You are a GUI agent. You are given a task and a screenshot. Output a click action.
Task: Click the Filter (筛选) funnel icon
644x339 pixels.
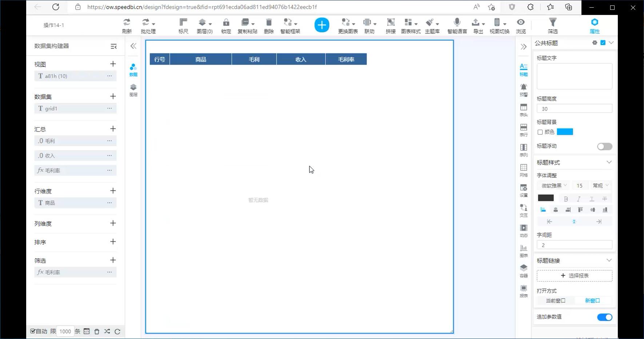pos(552,23)
